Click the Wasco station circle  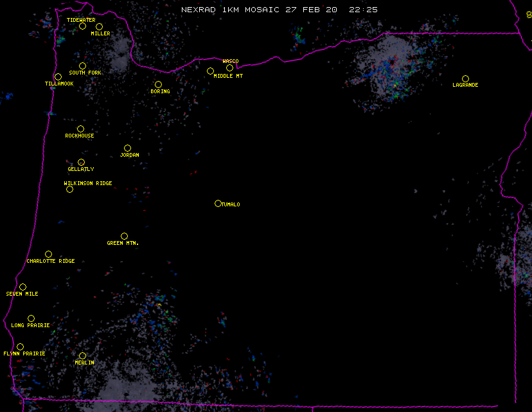tap(229, 67)
